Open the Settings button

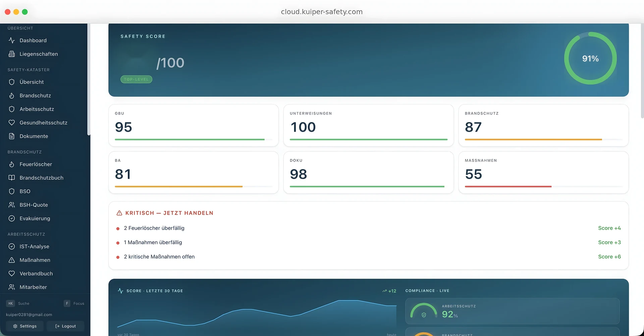pos(24,326)
